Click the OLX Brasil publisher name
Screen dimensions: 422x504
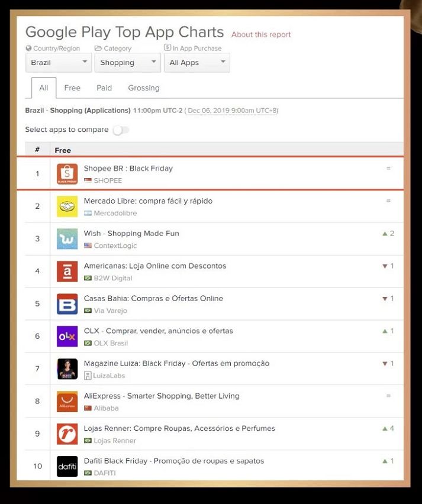point(111,343)
